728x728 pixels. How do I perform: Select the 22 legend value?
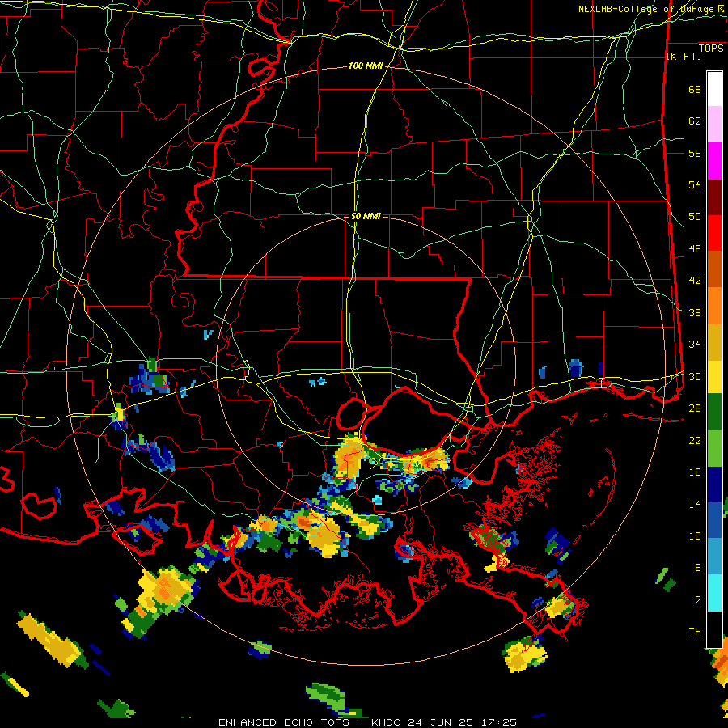pos(695,440)
